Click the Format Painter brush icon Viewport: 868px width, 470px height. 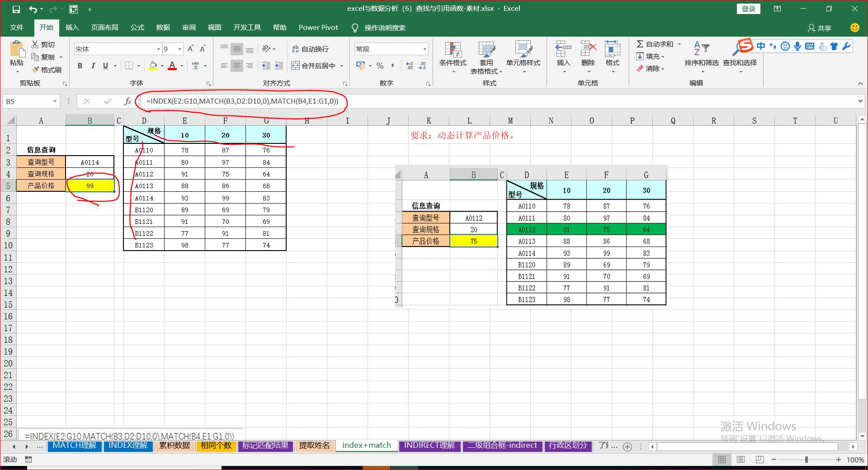tap(35, 70)
